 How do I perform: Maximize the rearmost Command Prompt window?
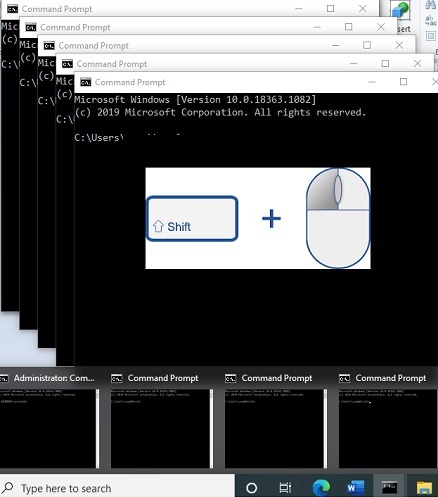click(x=330, y=8)
